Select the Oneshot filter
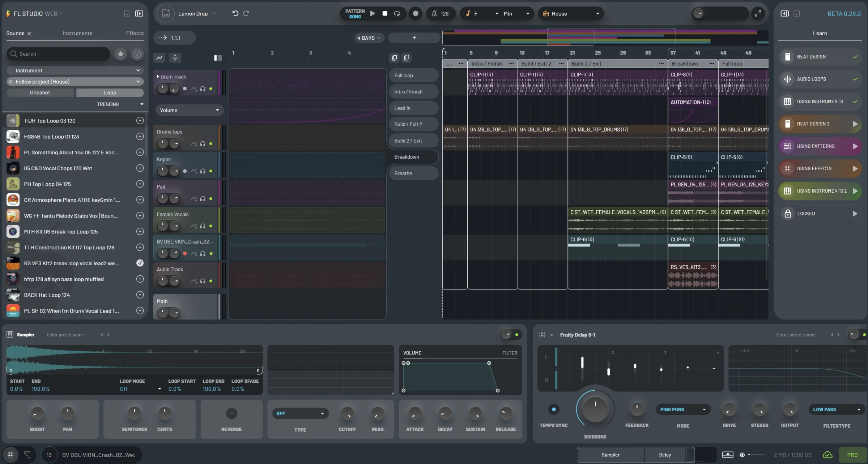The image size is (868, 464). (40, 93)
